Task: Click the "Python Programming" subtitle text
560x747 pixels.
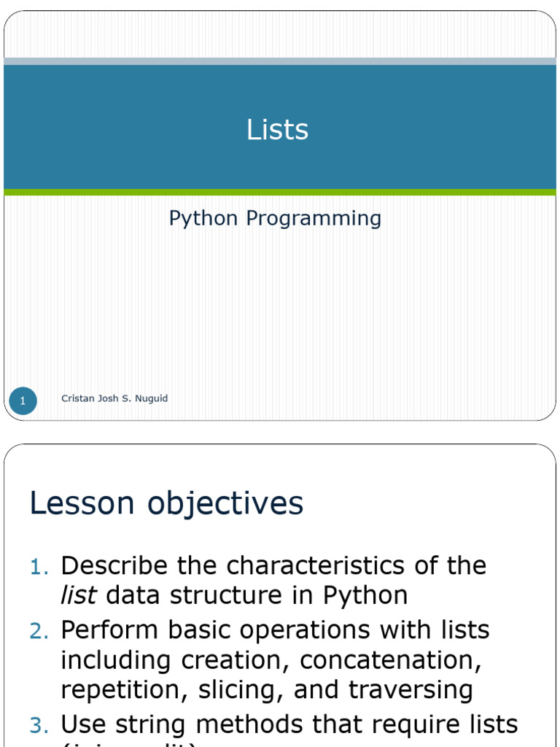Action: coord(275,218)
